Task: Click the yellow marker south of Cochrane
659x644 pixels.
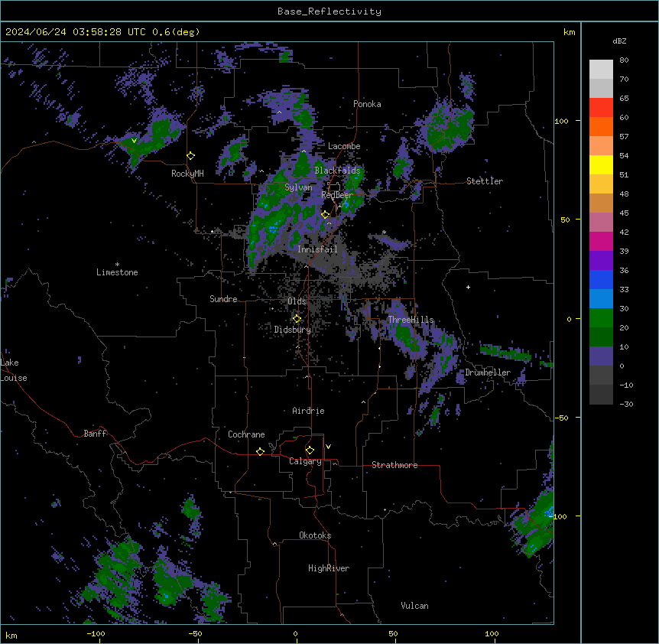Action: click(x=260, y=451)
